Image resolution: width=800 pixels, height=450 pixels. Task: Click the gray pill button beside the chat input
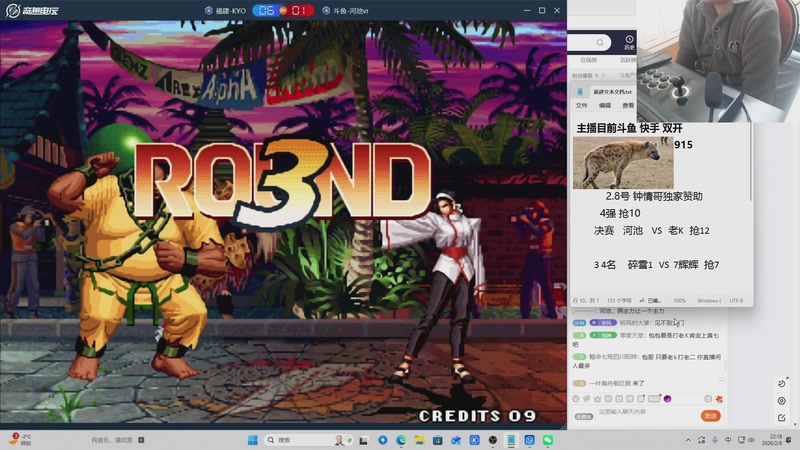coord(584,417)
